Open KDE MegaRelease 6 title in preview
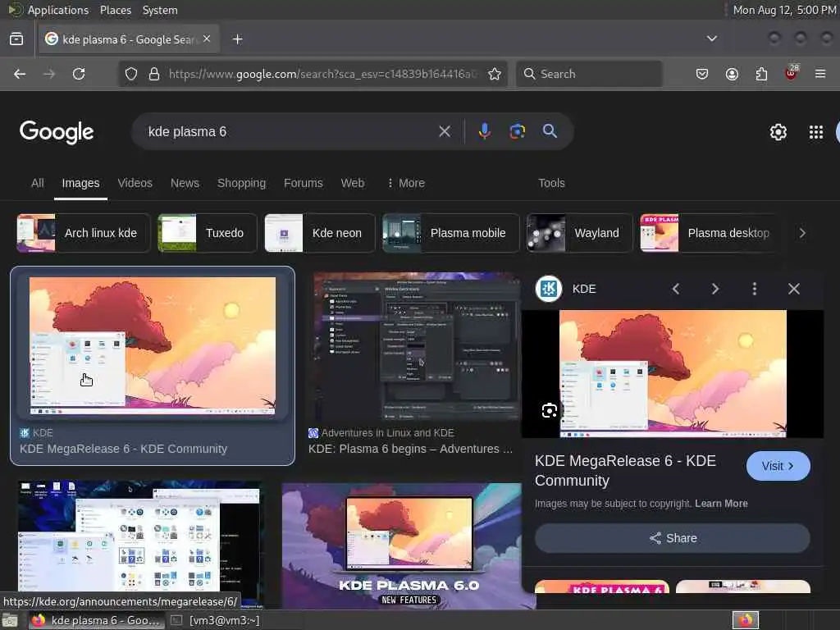 point(625,470)
